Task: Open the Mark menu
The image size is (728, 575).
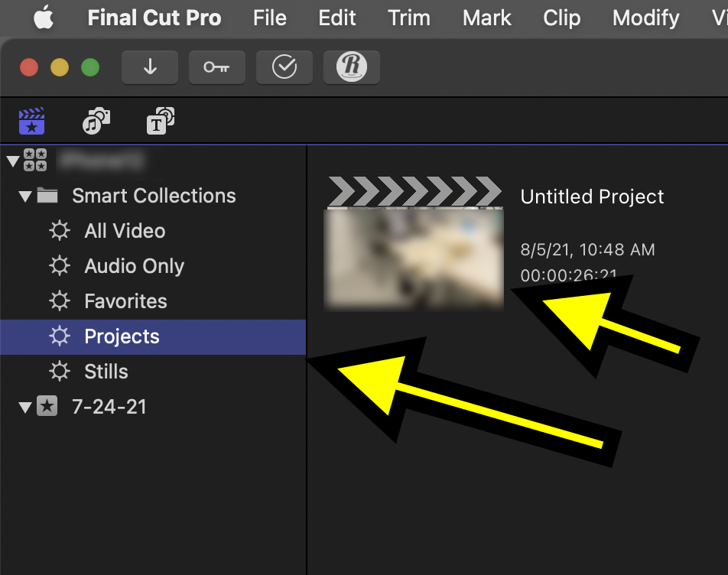Action: click(x=487, y=18)
